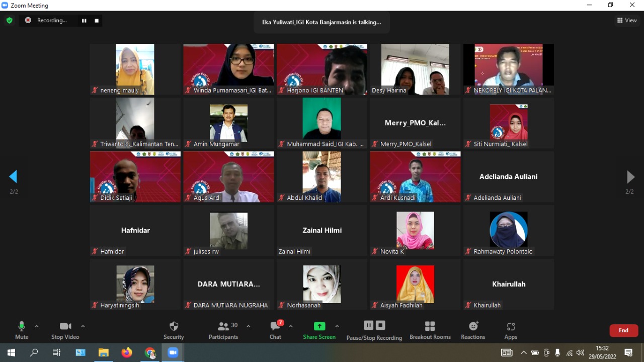Viewport: 644px width, 362px height.
Task: Open the View layout menu
Action: tap(627, 21)
